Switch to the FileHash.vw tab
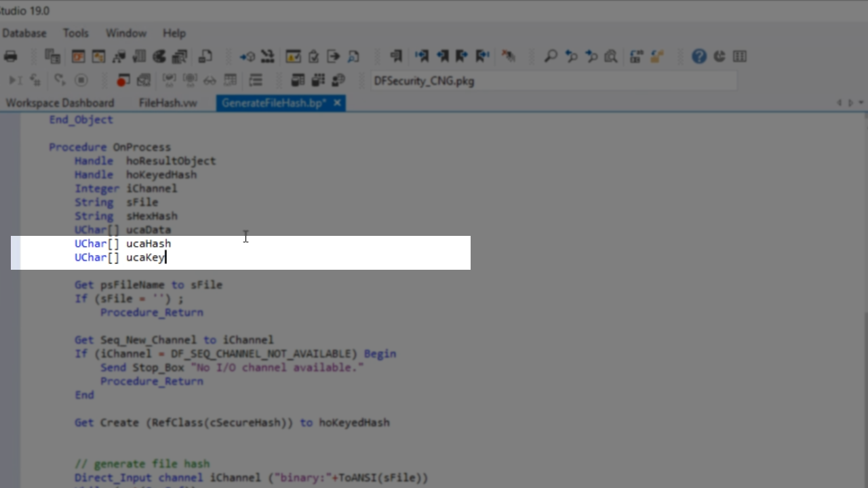The width and height of the screenshot is (868, 488). click(x=167, y=103)
